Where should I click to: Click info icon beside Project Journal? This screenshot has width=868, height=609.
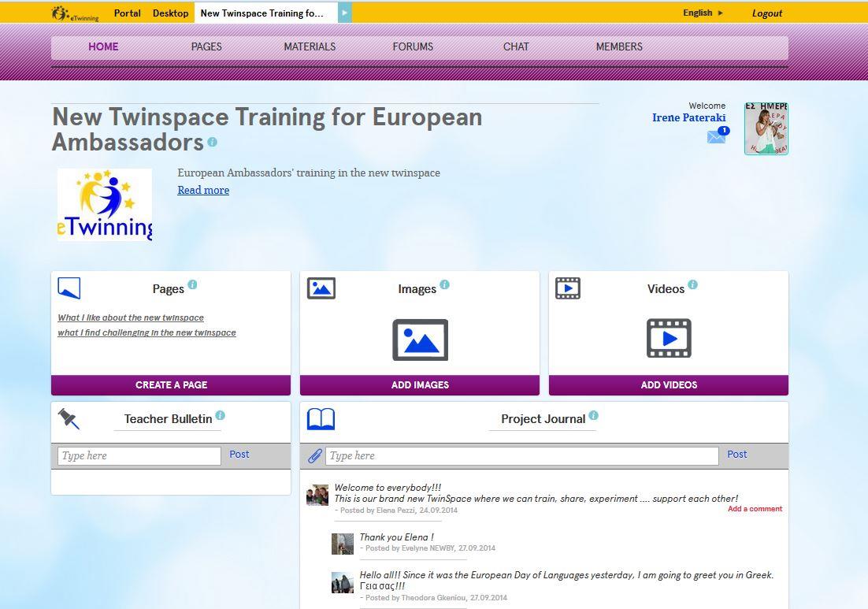[x=593, y=415]
